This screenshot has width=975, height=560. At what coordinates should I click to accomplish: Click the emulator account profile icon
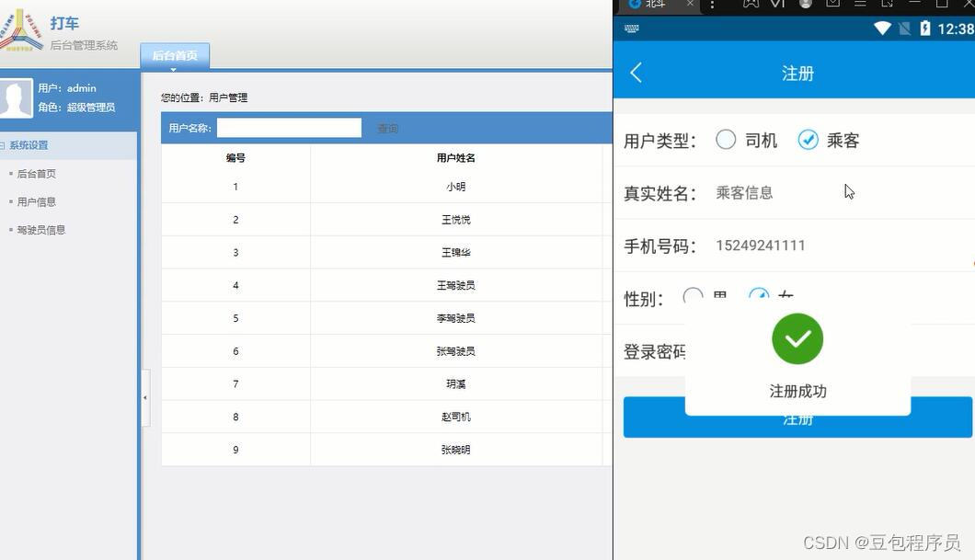tap(805, 4)
